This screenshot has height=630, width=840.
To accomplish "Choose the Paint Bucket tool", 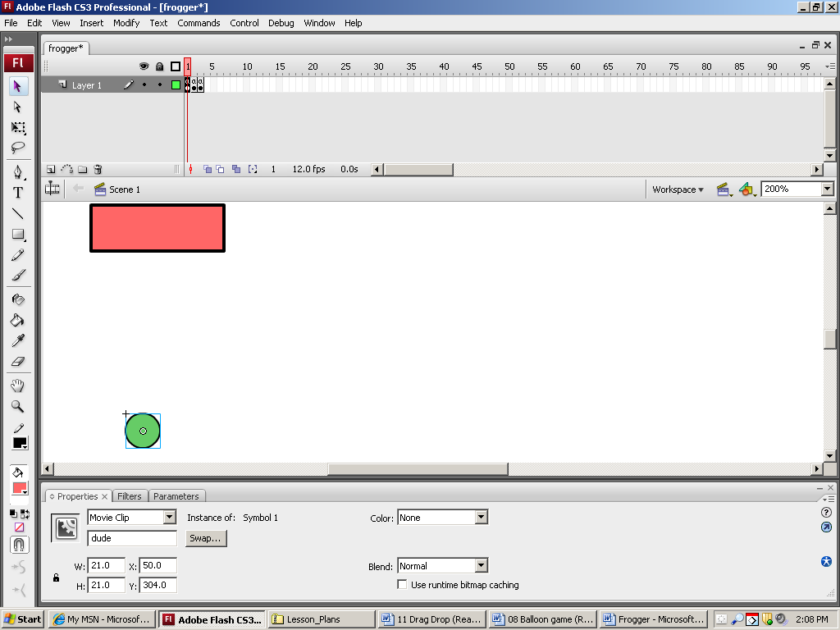I will point(18,320).
